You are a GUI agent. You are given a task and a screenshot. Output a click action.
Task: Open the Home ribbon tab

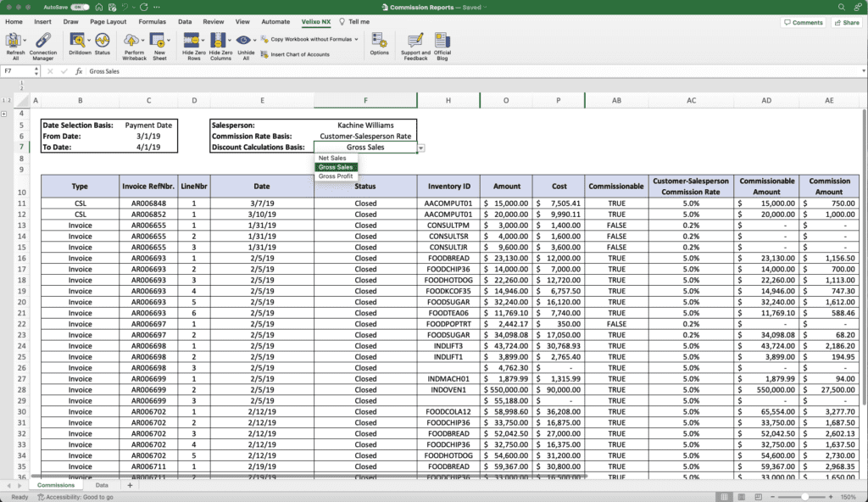point(14,21)
